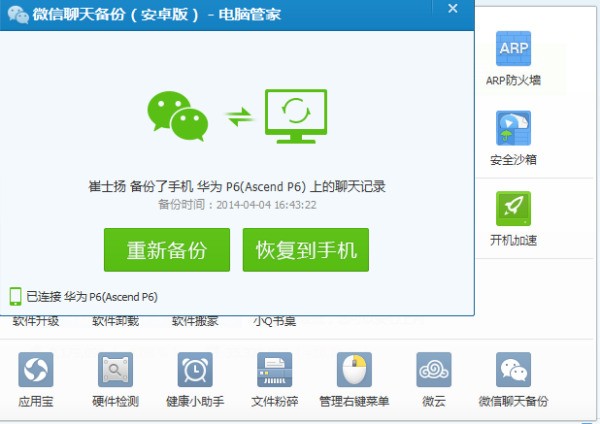The height and width of the screenshot is (424, 600).
Task: Click the green phone connected status icon
Action: tap(15, 296)
